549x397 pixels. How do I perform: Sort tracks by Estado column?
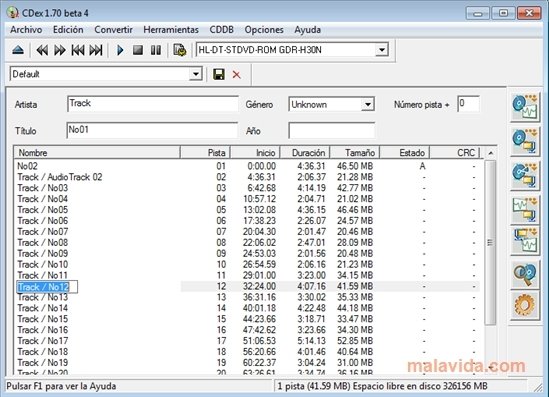point(405,153)
